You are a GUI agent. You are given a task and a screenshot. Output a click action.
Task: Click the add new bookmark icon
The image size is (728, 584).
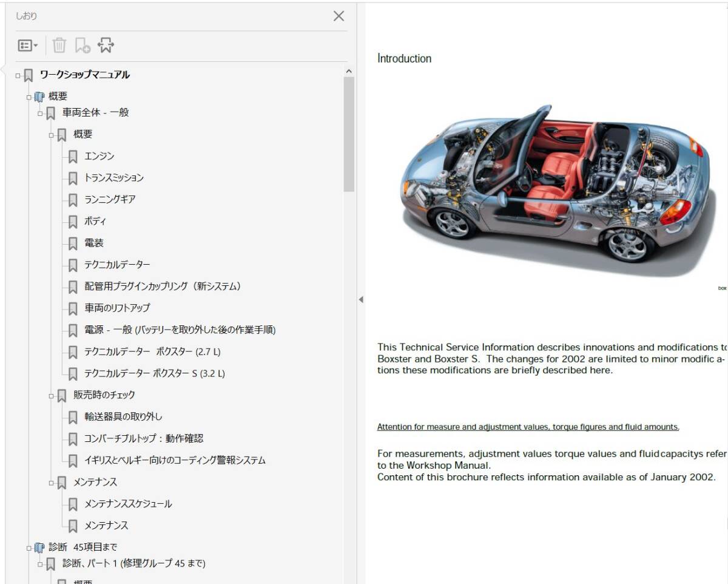coord(82,46)
